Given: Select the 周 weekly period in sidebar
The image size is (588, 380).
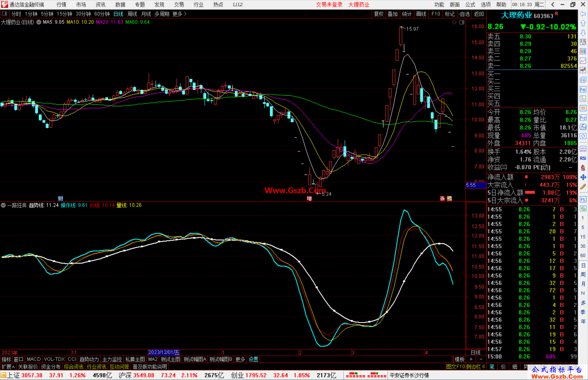Looking at the screenshot, I should pyautogui.click(x=583, y=275).
